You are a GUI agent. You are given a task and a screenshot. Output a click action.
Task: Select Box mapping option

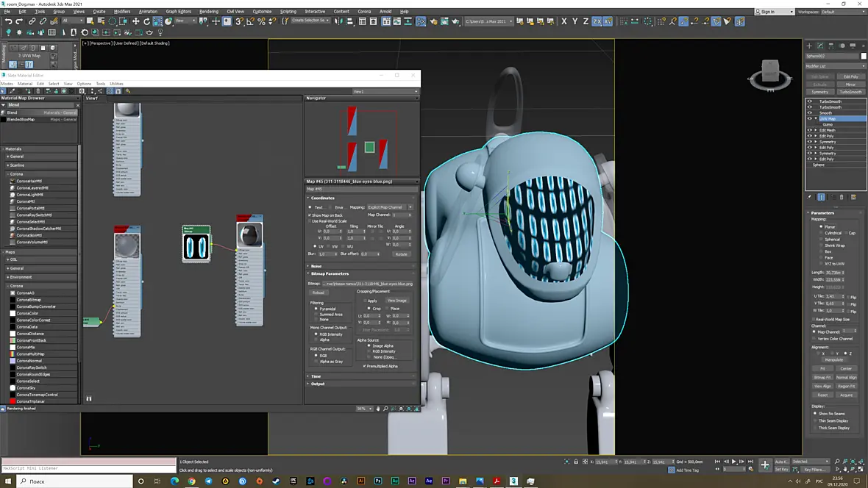[x=821, y=251]
